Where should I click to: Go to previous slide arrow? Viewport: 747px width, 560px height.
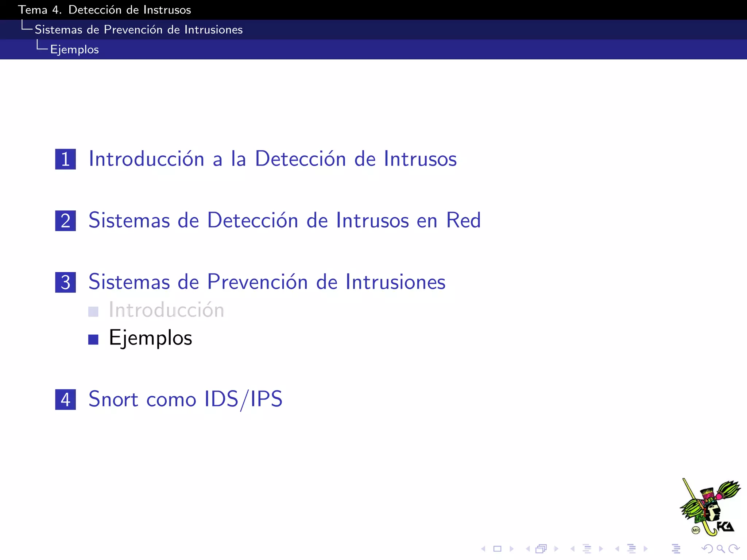[x=483, y=549]
